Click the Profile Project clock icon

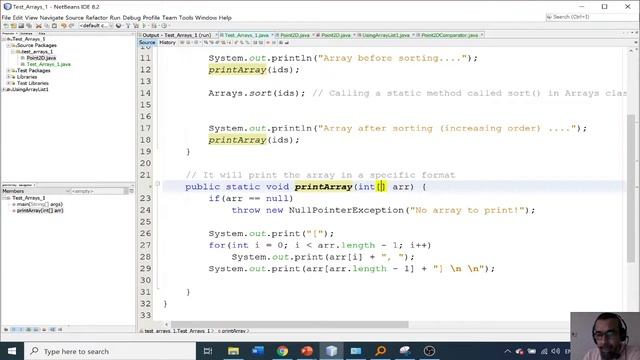pos(164,26)
